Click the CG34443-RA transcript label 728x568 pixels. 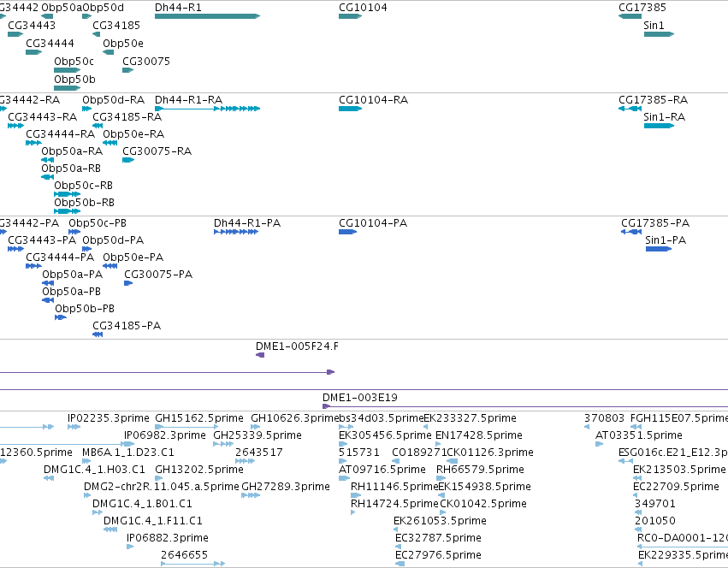click(42, 117)
